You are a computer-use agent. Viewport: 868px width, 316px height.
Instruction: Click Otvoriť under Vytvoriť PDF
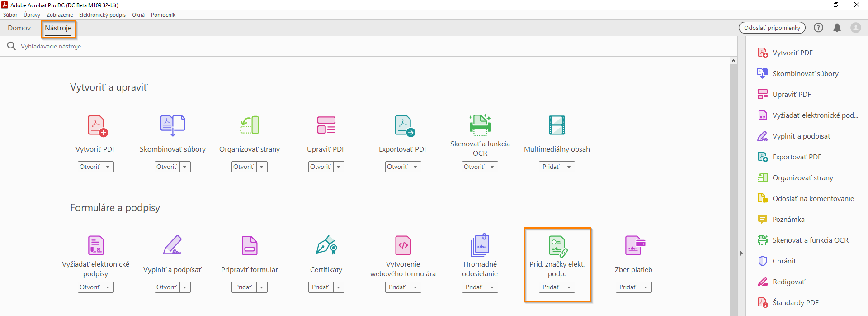(x=90, y=167)
